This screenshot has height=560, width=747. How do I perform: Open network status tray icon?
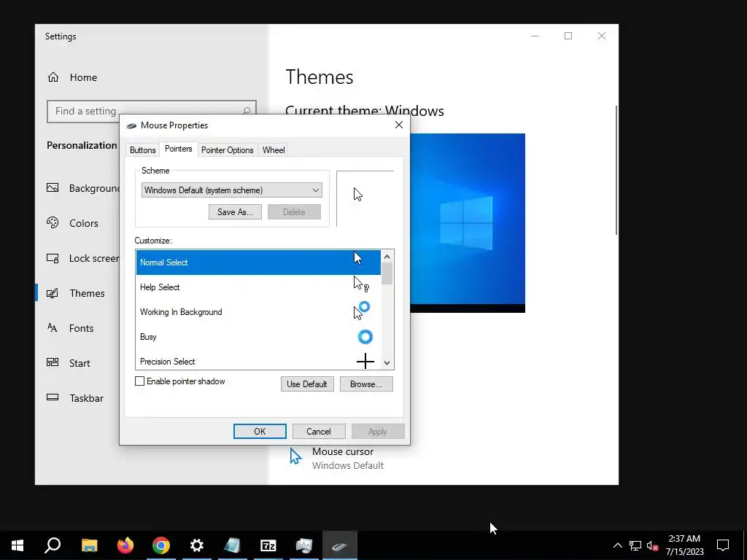coord(635,545)
